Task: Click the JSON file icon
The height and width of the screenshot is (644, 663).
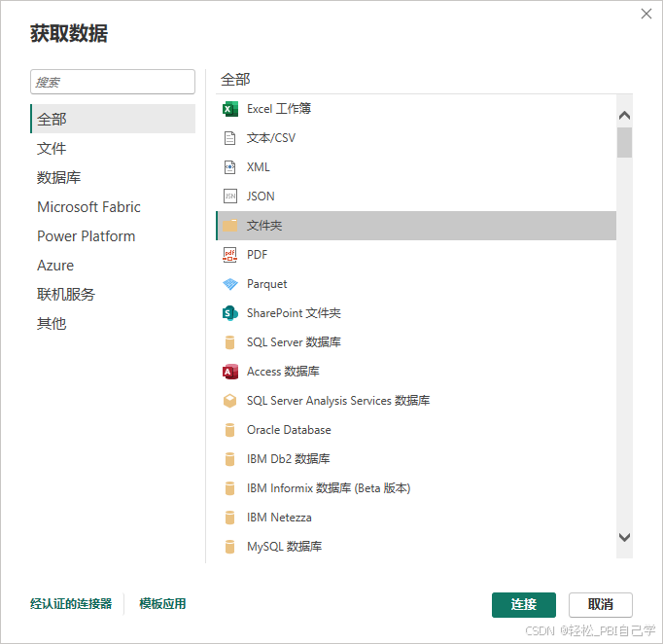Action: click(230, 197)
